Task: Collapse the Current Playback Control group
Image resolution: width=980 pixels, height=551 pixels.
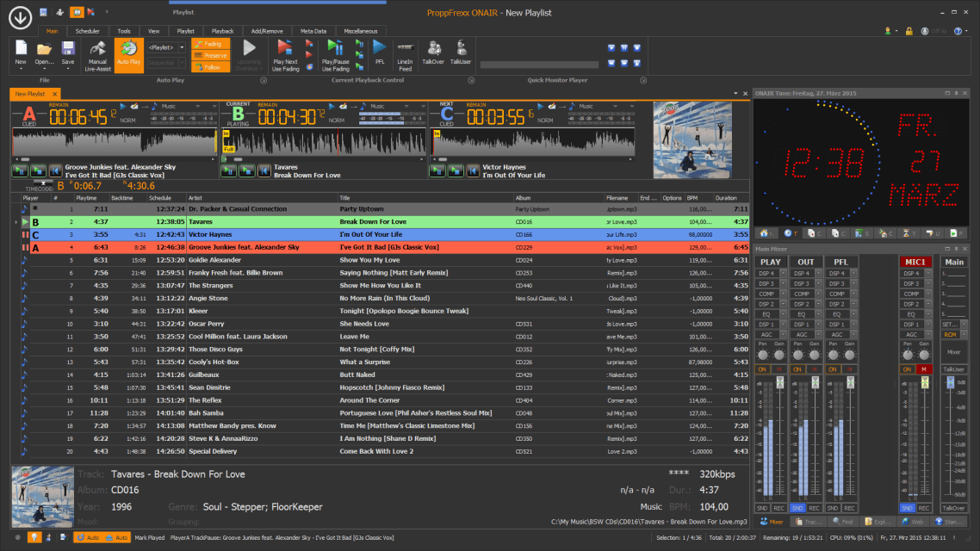Action: point(472,79)
